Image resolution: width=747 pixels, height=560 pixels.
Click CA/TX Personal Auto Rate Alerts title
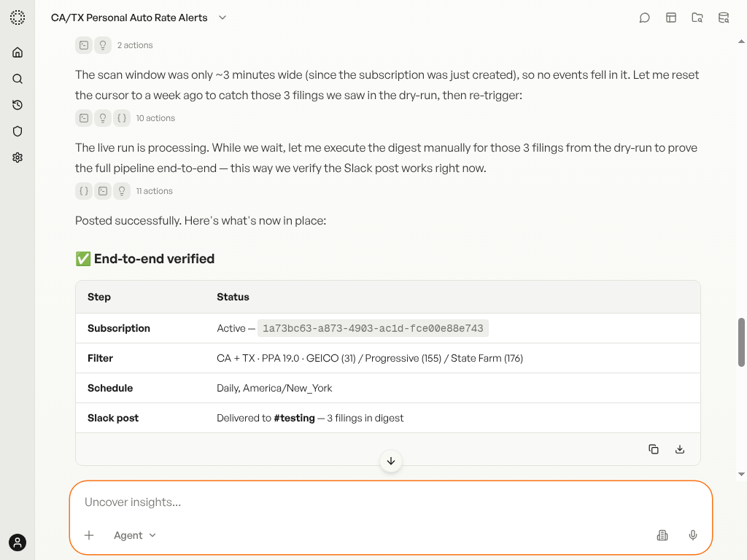coord(129,17)
